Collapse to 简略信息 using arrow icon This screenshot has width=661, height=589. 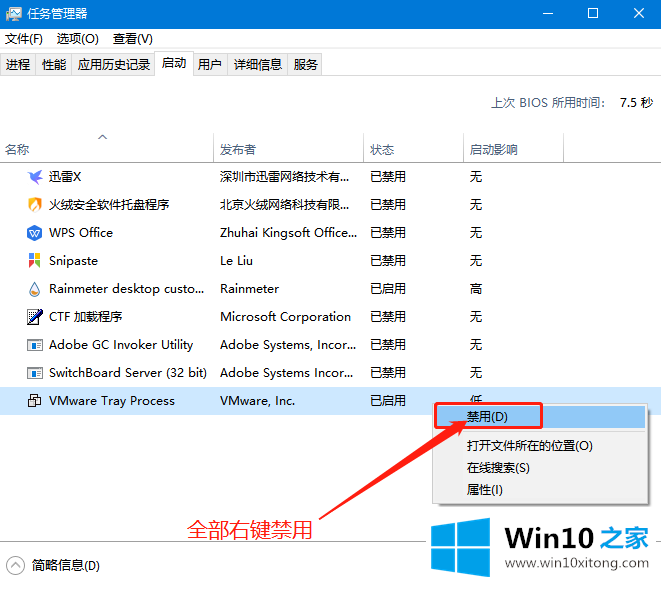coord(15,565)
